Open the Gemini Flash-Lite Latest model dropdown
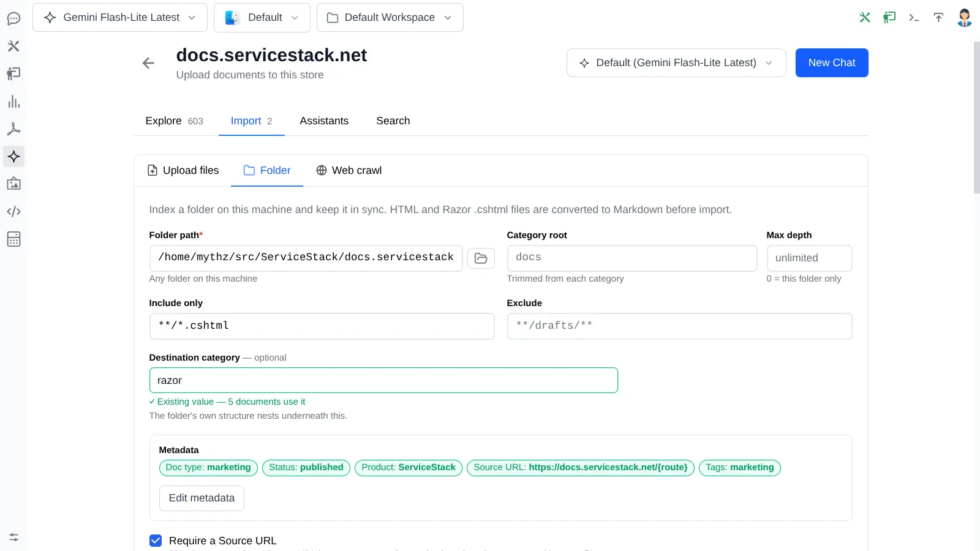This screenshot has width=980, height=551. [x=120, y=17]
